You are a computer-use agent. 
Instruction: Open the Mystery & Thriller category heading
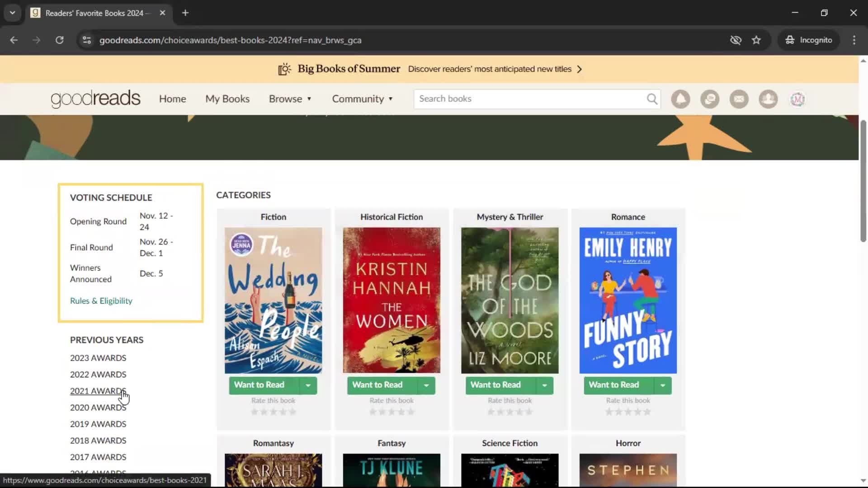[x=509, y=217]
